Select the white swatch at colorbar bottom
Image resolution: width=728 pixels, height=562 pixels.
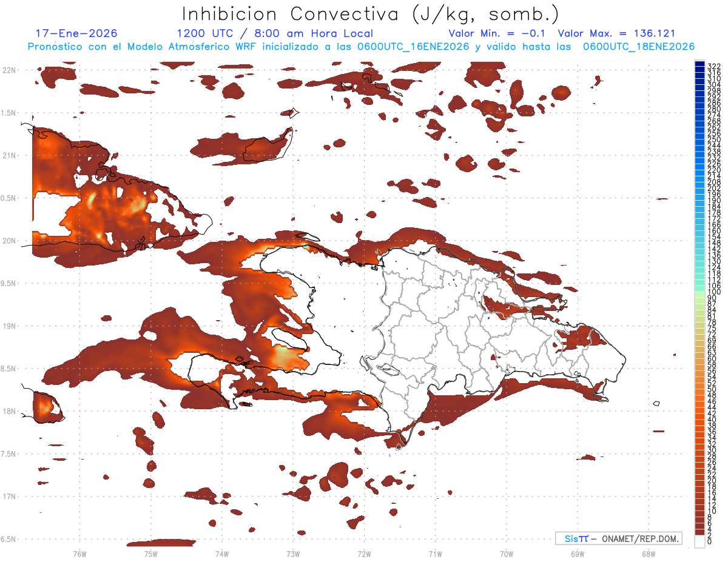click(699, 542)
